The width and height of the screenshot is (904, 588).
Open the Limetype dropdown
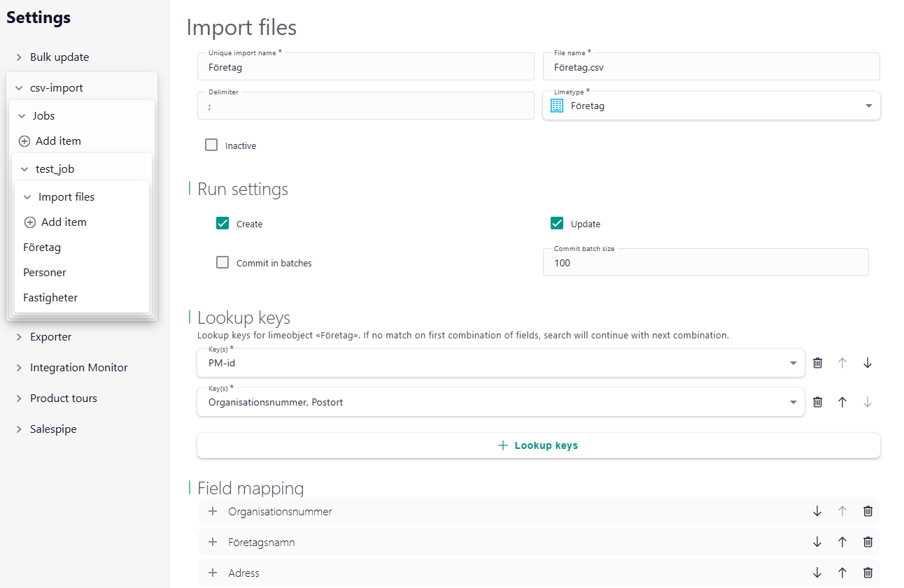click(868, 106)
